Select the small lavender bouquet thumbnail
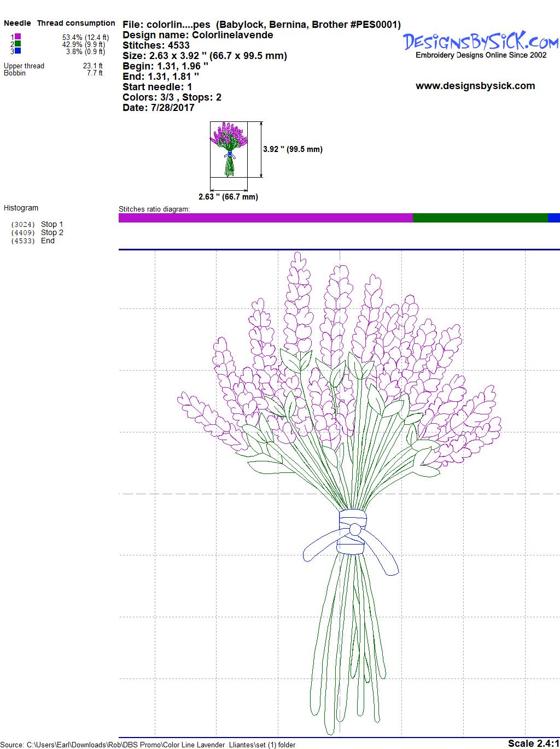Image resolution: width=560 pixels, height=749 pixels. (x=229, y=149)
